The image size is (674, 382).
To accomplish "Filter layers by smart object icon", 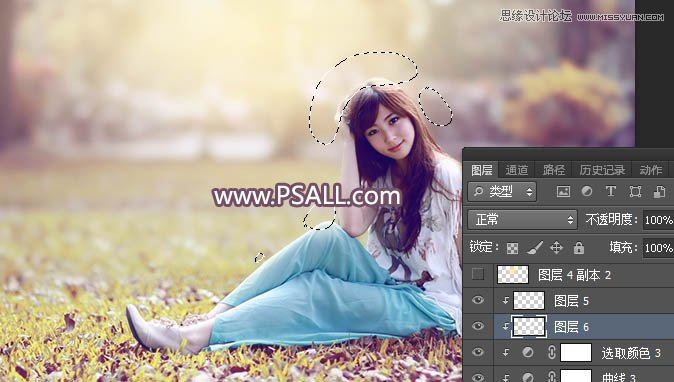I will [x=659, y=192].
